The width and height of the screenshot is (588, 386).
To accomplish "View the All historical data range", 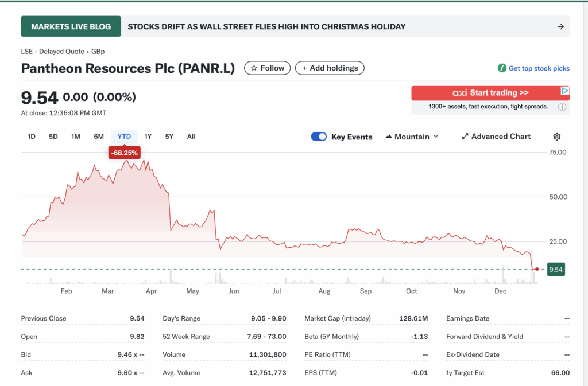I will (x=191, y=137).
